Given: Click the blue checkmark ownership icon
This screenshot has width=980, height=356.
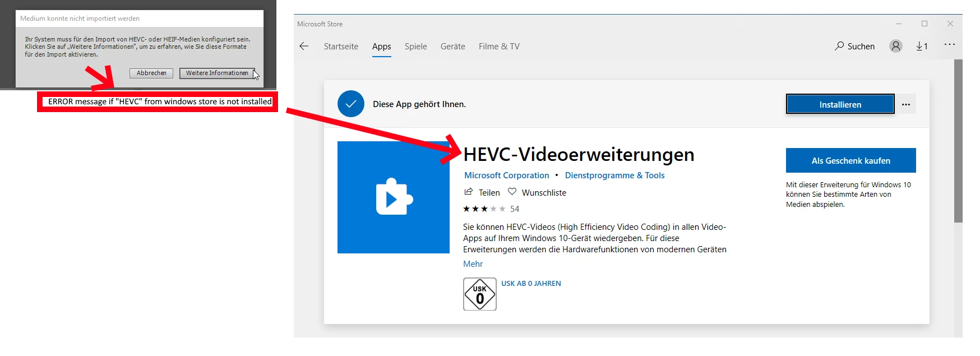Looking at the screenshot, I should click(x=351, y=104).
